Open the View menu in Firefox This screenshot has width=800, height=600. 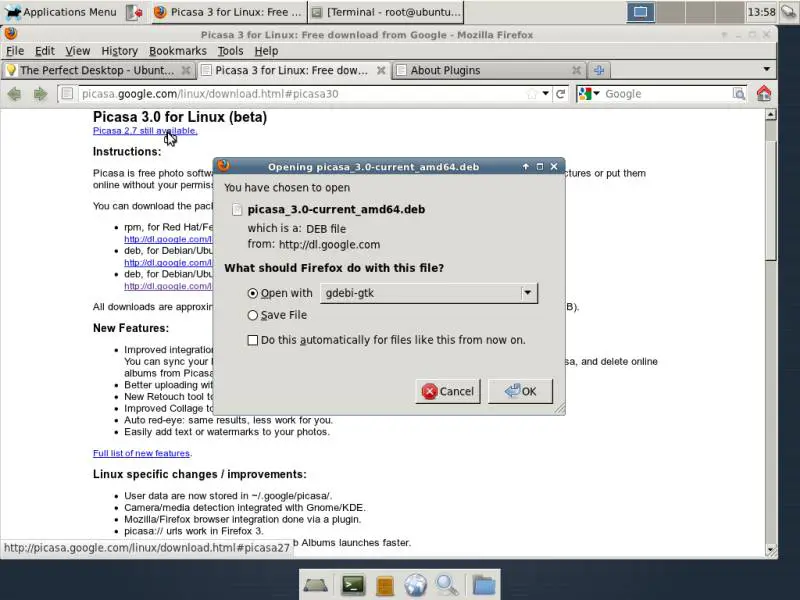tap(78, 51)
